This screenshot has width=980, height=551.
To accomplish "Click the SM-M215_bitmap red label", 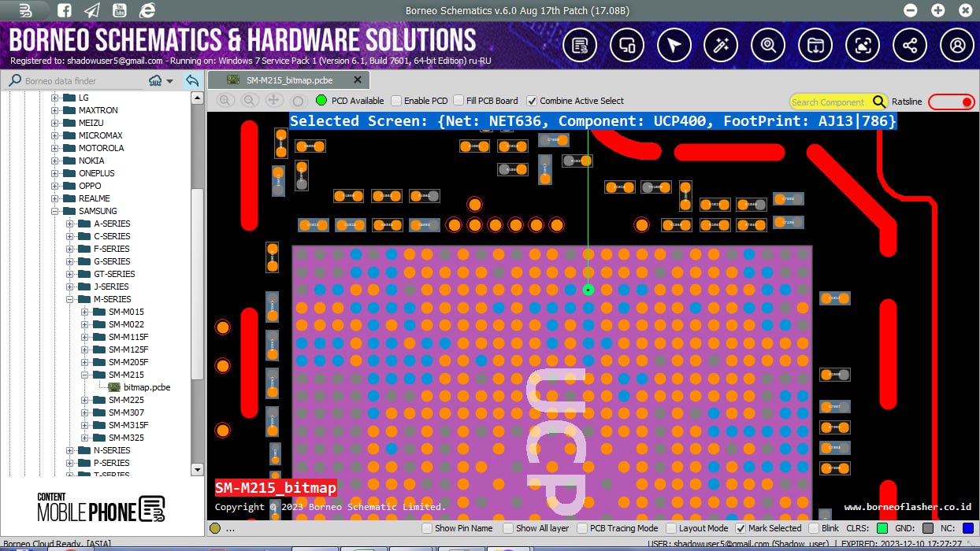I will [276, 488].
